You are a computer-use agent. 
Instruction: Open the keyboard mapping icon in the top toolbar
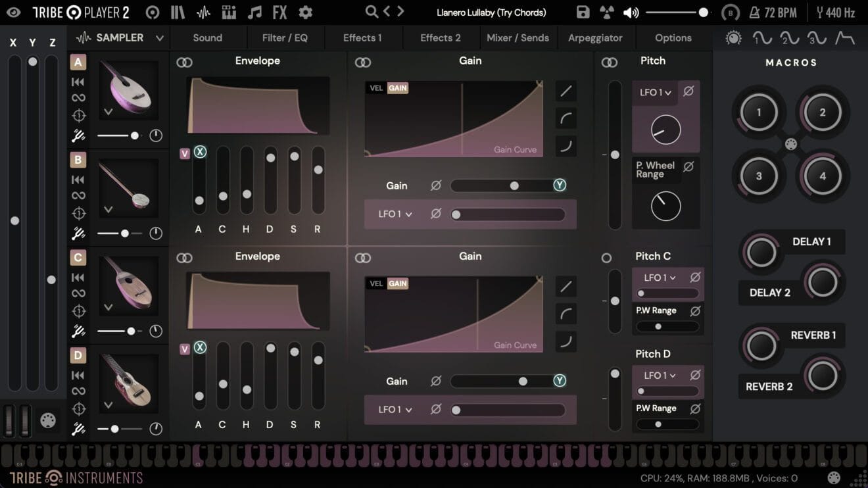tap(228, 12)
